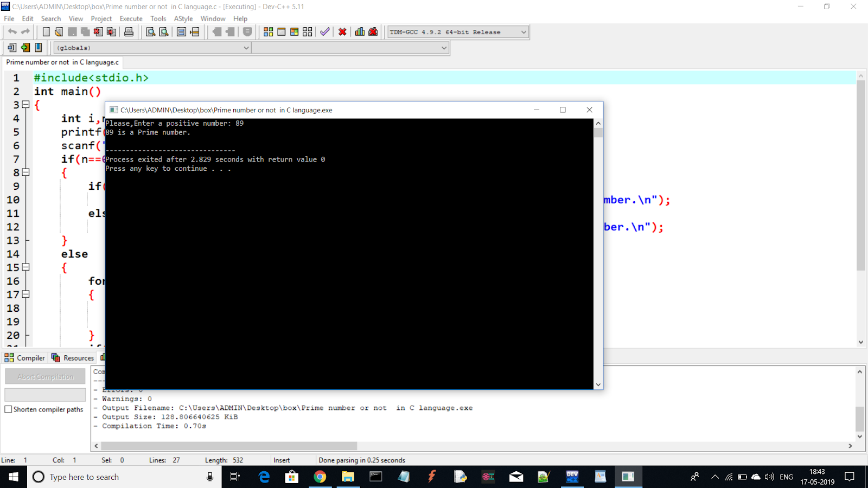Print the source file via printer icon
Image resolution: width=868 pixels, height=488 pixels.
[x=130, y=31]
